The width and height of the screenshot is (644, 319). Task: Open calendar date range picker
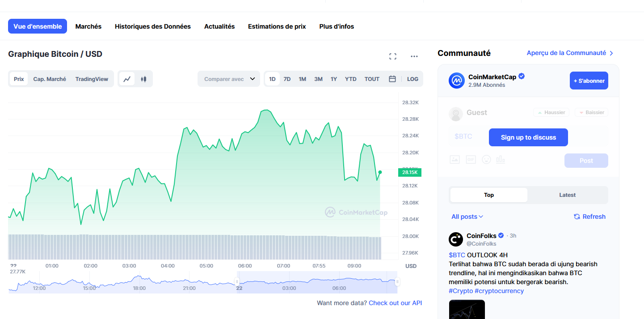392,79
